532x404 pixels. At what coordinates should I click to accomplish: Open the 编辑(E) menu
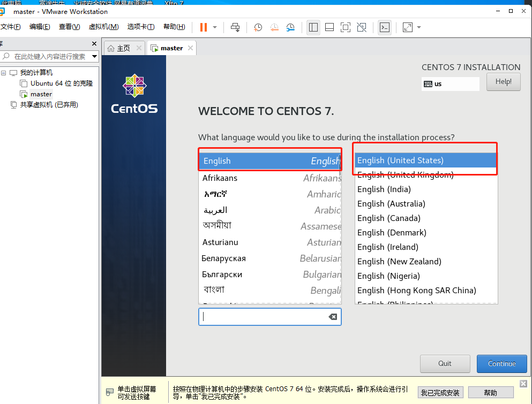click(x=40, y=27)
